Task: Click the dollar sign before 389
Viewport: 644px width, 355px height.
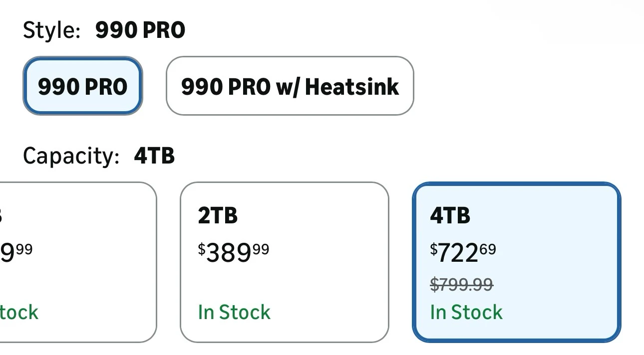Action: (202, 249)
